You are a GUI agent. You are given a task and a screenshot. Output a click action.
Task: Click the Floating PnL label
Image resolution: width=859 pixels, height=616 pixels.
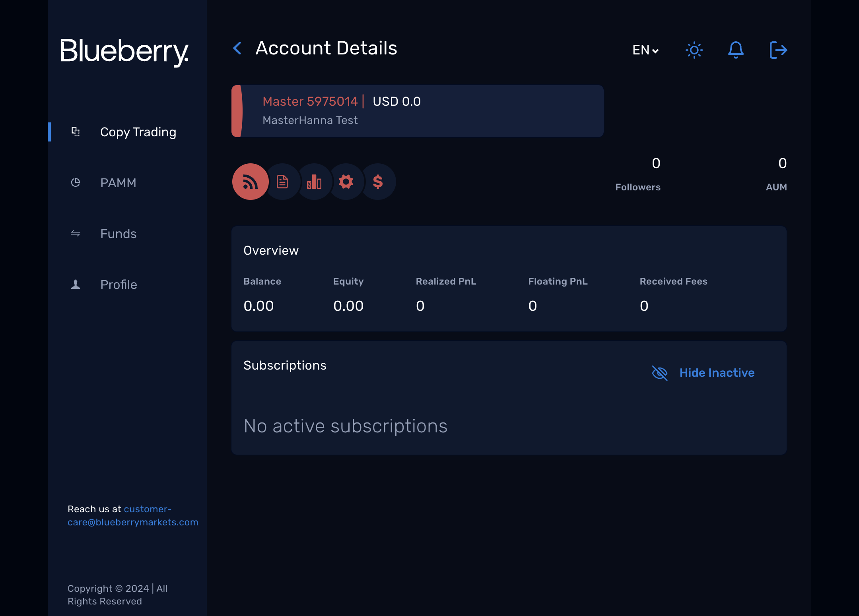point(558,281)
